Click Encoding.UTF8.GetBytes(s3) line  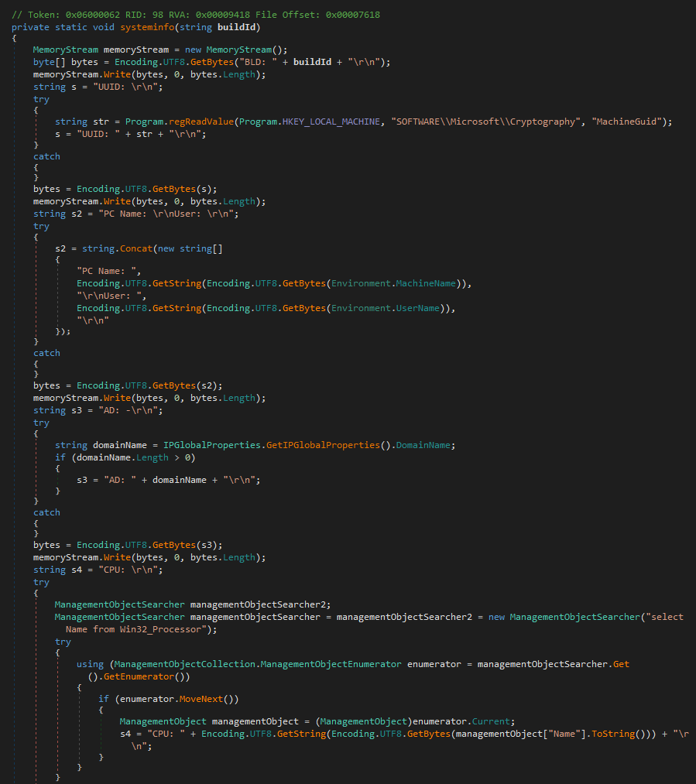[x=128, y=545]
